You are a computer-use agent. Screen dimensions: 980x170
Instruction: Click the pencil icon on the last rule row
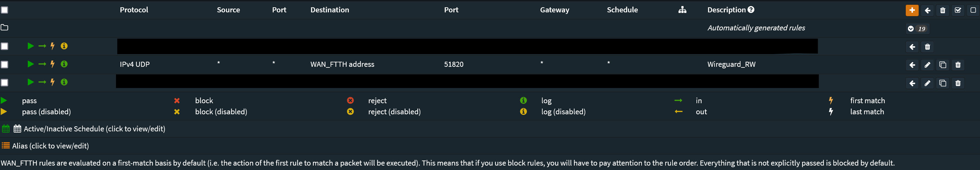tap(927, 83)
